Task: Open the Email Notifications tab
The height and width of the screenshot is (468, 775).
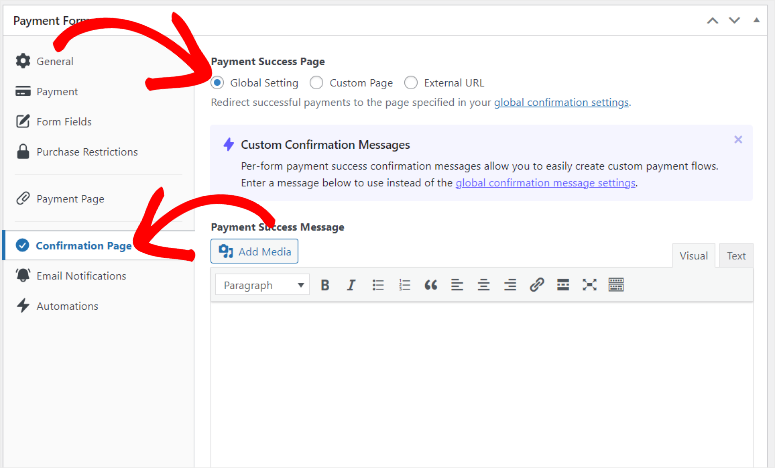Action: pyautogui.click(x=81, y=276)
